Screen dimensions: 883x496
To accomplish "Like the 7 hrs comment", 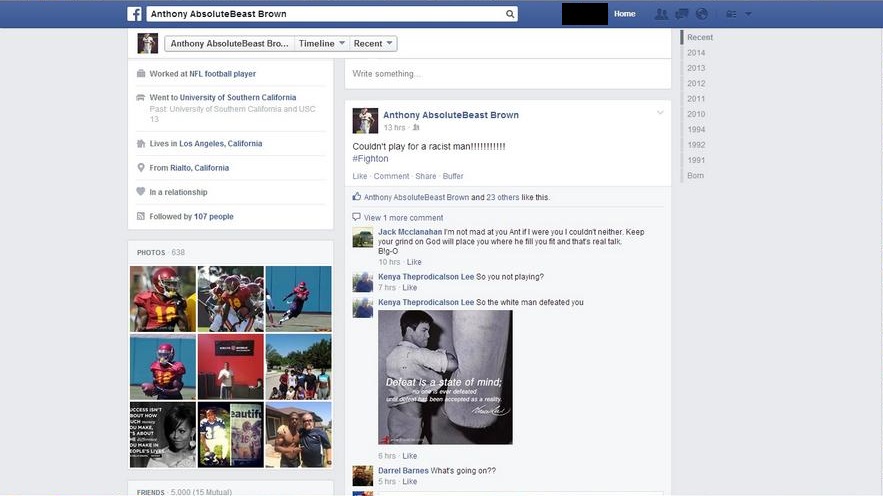I will tap(409, 287).
